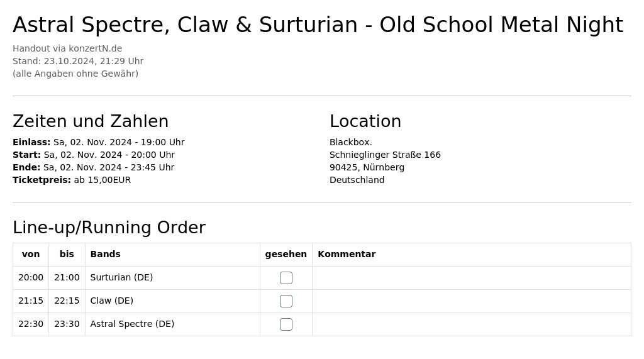Click the Old School Metal Night title
Viewport: 644px width, 359px height.
pyautogui.click(x=318, y=25)
